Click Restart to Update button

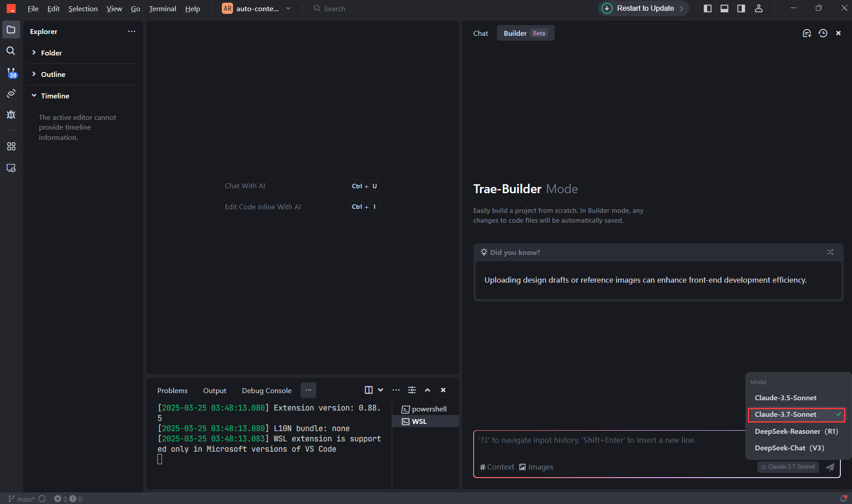643,8
